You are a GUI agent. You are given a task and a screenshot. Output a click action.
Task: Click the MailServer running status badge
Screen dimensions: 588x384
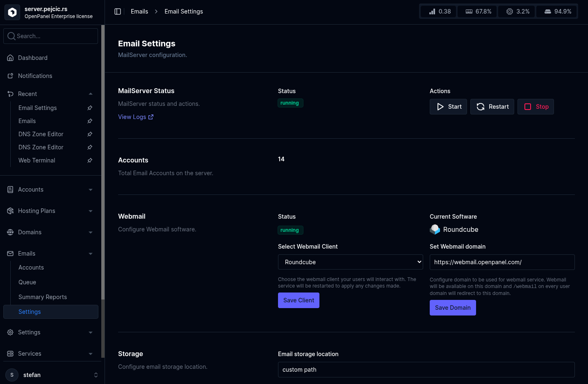(x=290, y=103)
